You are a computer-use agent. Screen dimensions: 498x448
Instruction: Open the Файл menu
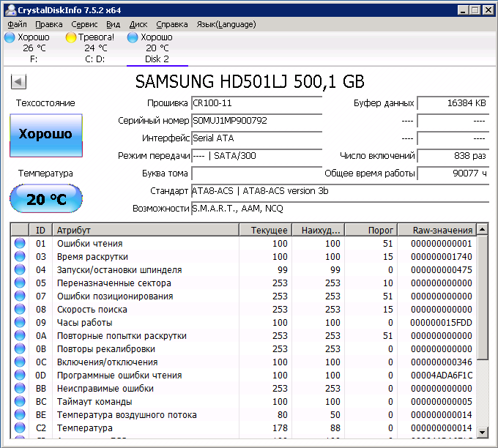(x=17, y=24)
